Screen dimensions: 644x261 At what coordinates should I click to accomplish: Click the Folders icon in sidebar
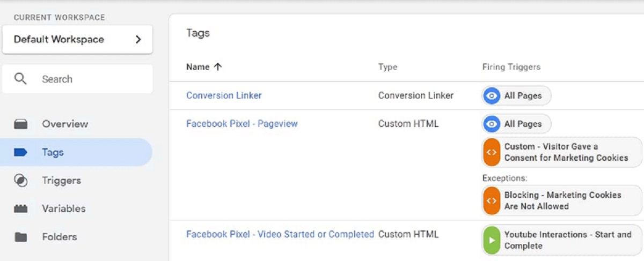[x=21, y=237]
